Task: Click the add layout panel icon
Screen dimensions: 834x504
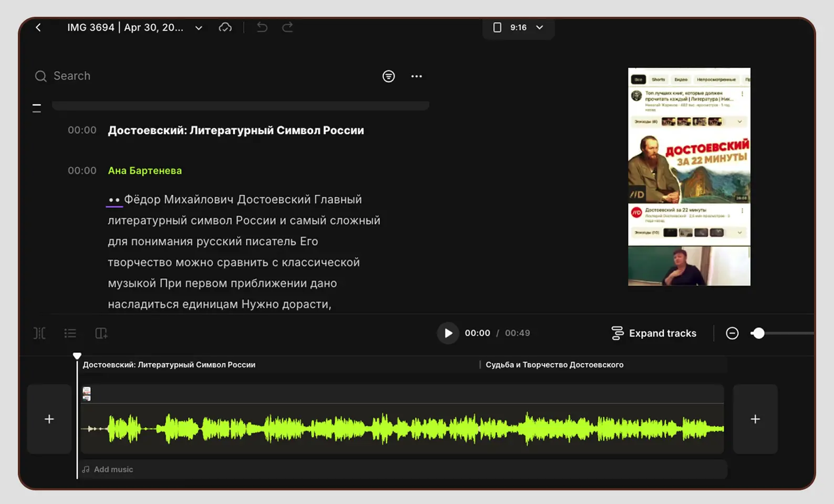Action: click(101, 333)
